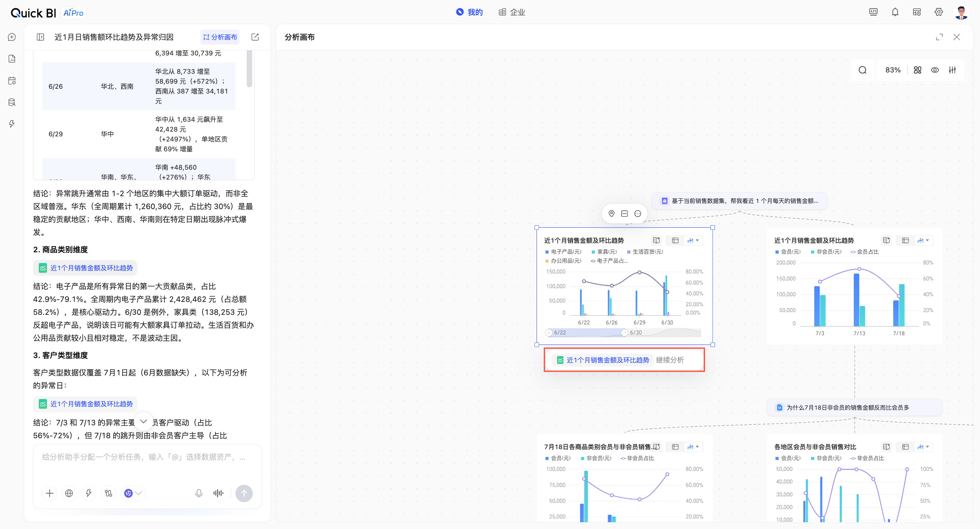Image resolution: width=980 pixels, height=529 pixels.
Task: Click the collapse card icon in floating toolbar
Action: [x=624, y=214]
